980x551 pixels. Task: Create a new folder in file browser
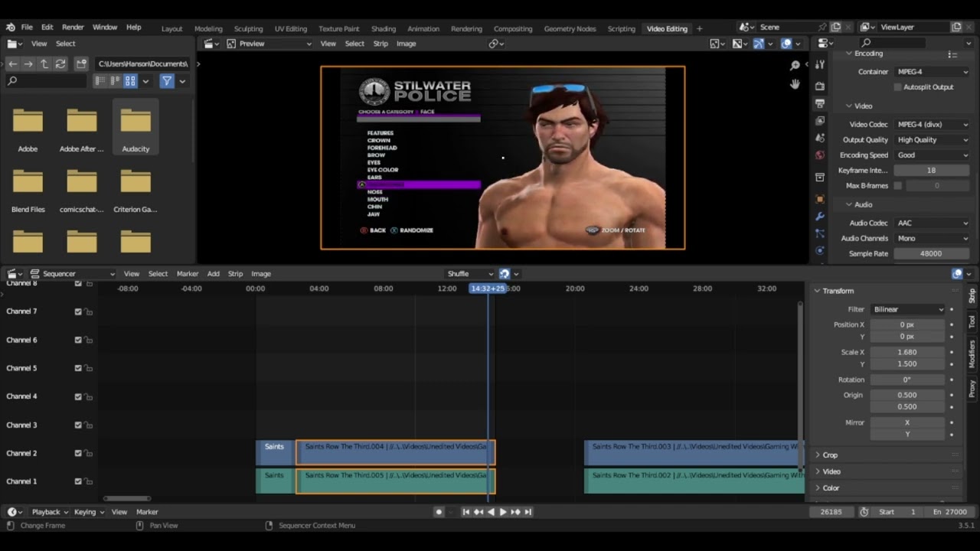click(x=80, y=64)
